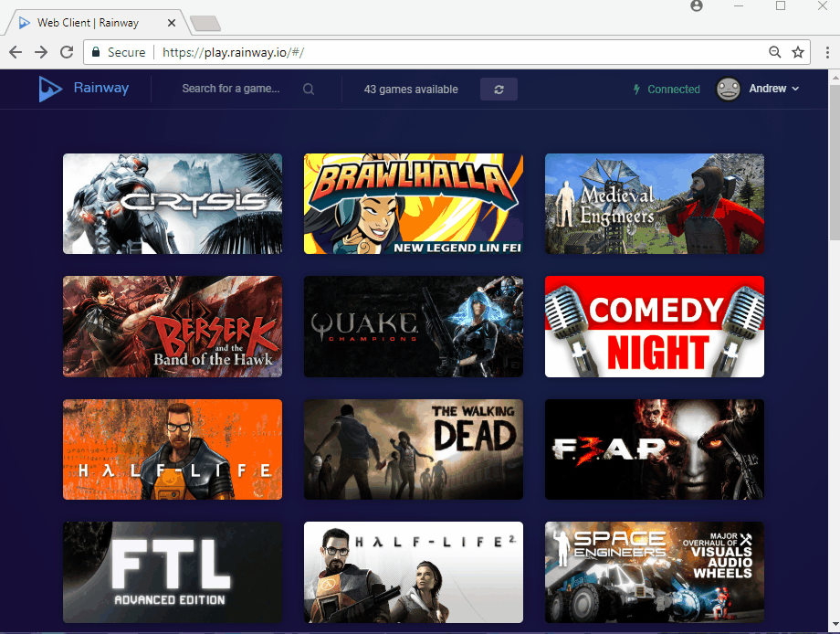The height and width of the screenshot is (634, 840).
Task: Open the Comedy Night game card
Action: pos(655,326)
